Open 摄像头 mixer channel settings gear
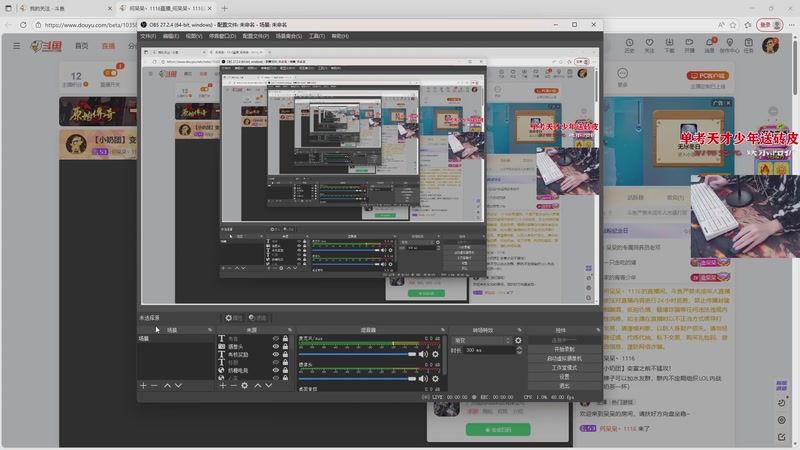 pyautogui.click(x=435, y=379)
